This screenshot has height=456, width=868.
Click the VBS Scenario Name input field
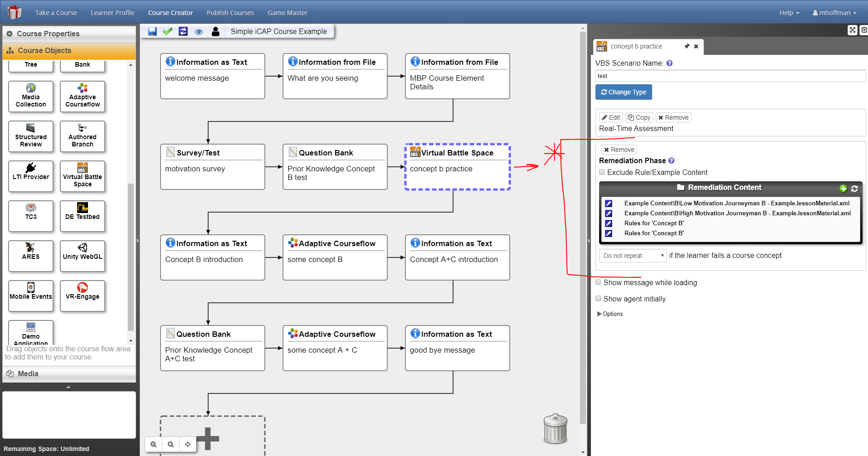pos(730,76)
